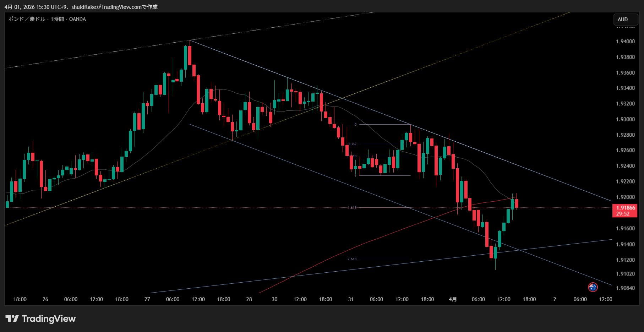The image size is (644, 332).
Task: Click the 30 date on time axis
Action: pyautogui.click(x=274, y=299)
